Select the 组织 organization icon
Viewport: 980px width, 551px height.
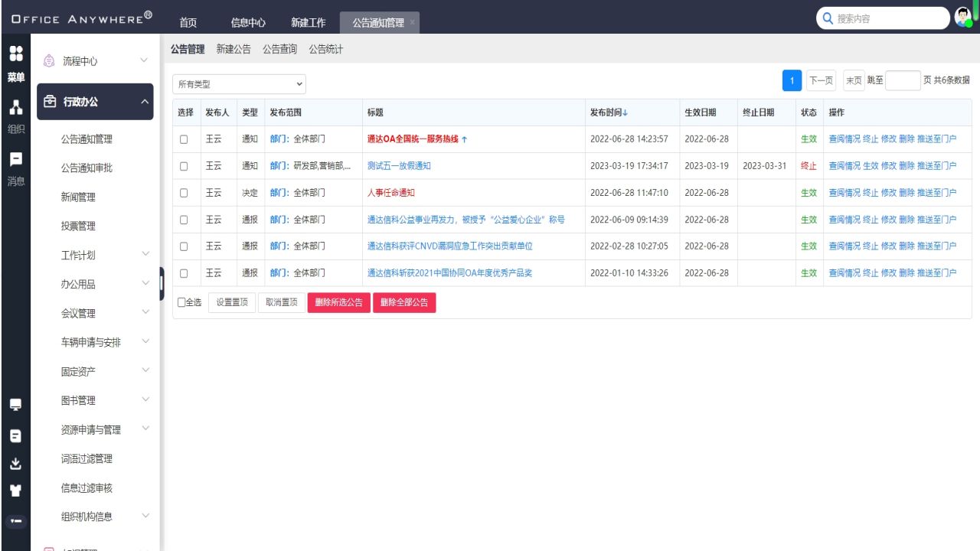pos(16,107)
